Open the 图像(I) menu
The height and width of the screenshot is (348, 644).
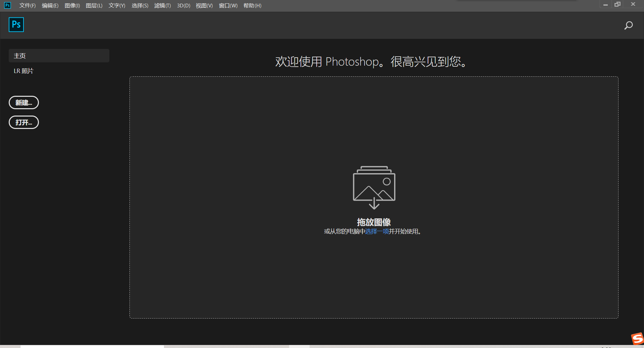(72, 5)
